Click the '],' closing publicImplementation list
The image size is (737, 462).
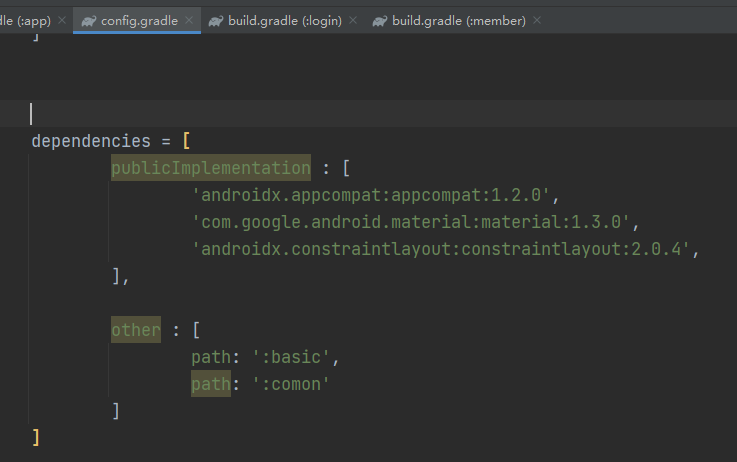(120, 276)
